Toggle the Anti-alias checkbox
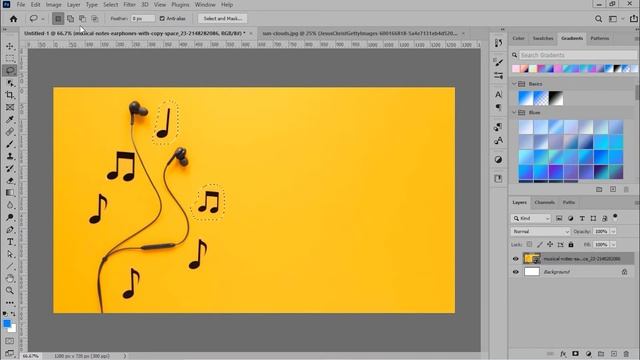Image resolution: width=640 pixels, height=360 pixels. [162, 18]
